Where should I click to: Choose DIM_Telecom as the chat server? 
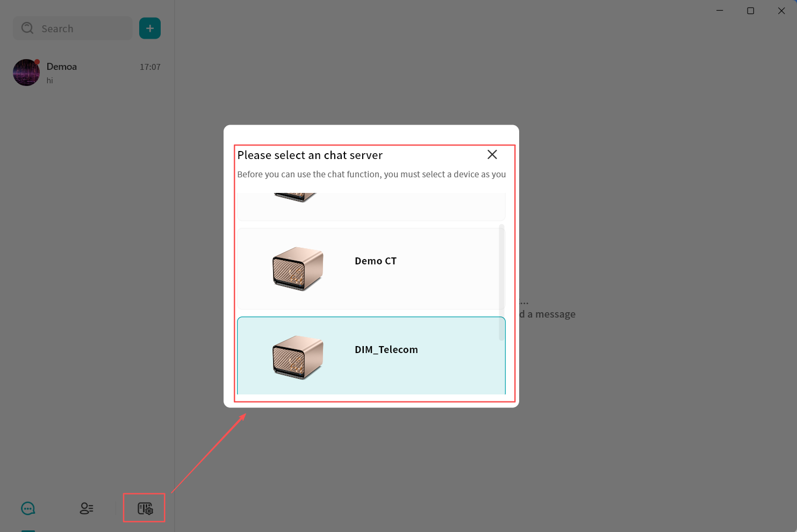click(386, 350)
